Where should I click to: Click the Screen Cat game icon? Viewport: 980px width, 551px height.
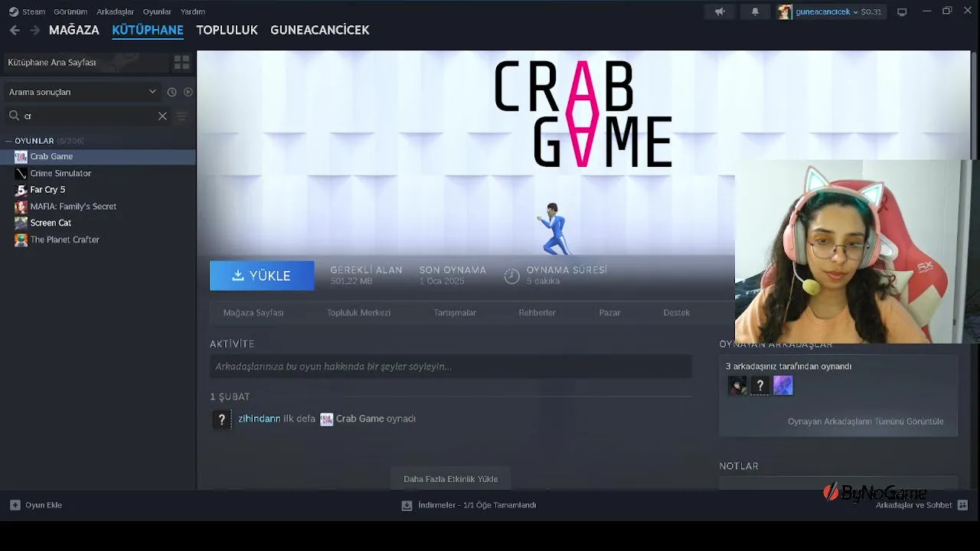[x=21, y=223]
